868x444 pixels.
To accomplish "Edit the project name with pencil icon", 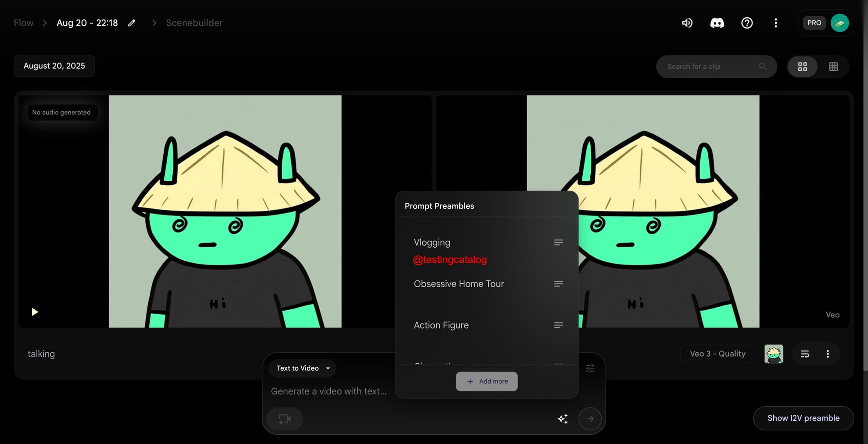I will (132, 23).
